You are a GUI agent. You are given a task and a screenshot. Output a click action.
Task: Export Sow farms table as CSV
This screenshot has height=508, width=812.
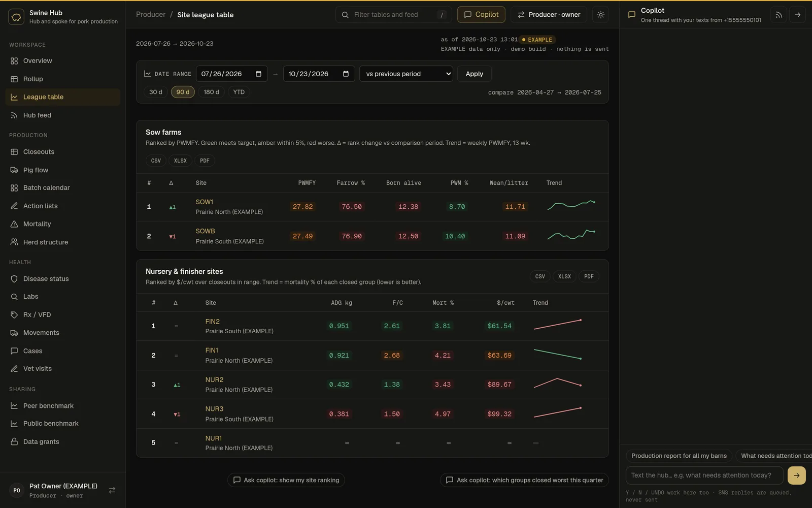(156, 161)
